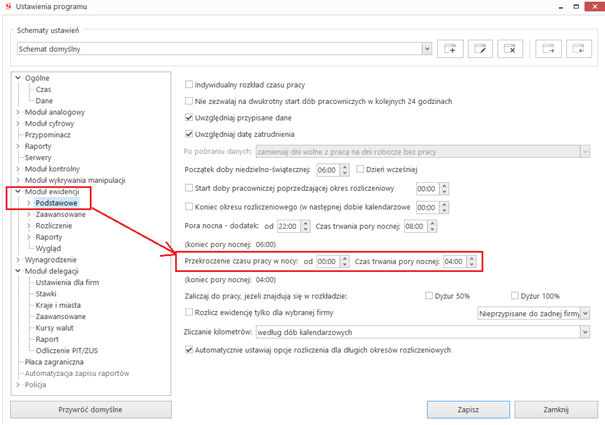
Task: Enable 'Indywidualny rozkład czasu pracy' checkbox
Action: pyautogui.click(x=190, y=84)
